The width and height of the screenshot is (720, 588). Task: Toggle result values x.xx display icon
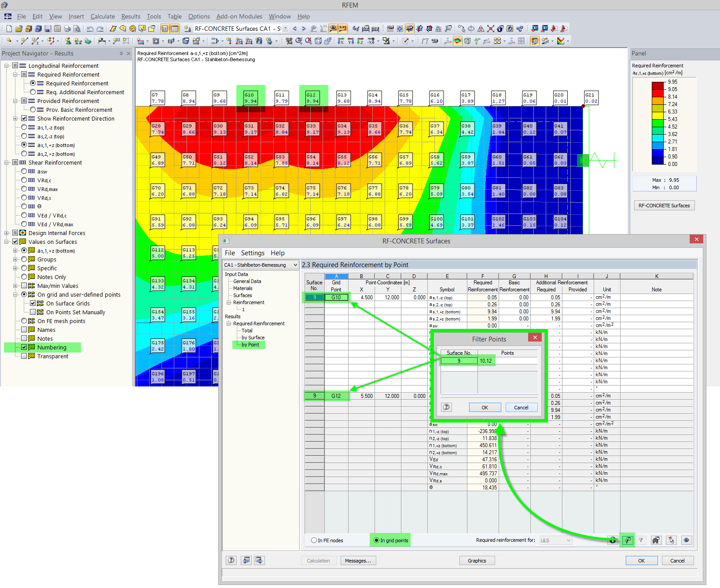point(343,29)
